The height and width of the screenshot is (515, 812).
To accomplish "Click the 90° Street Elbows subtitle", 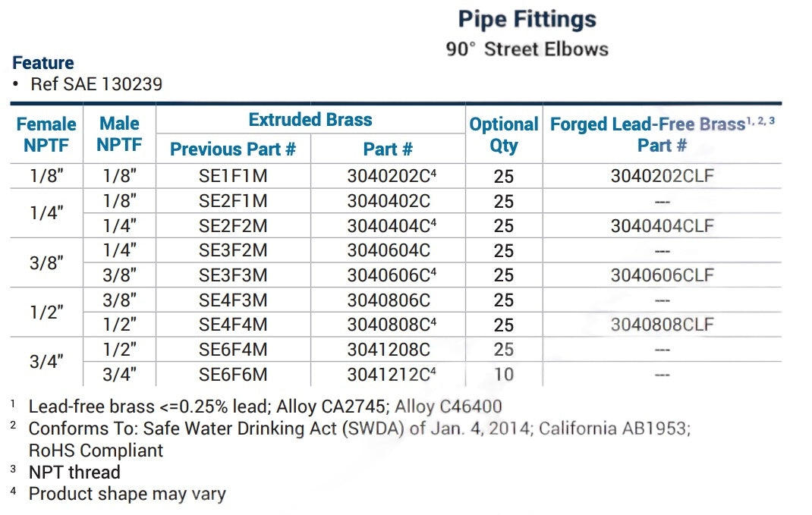I will [x=527, y=49].
